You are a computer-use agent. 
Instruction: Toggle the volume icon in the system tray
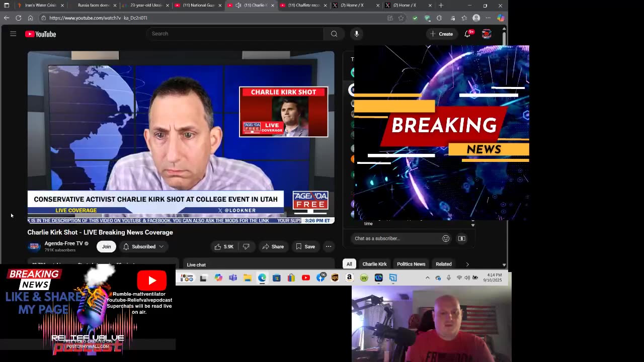pos(467,278)
